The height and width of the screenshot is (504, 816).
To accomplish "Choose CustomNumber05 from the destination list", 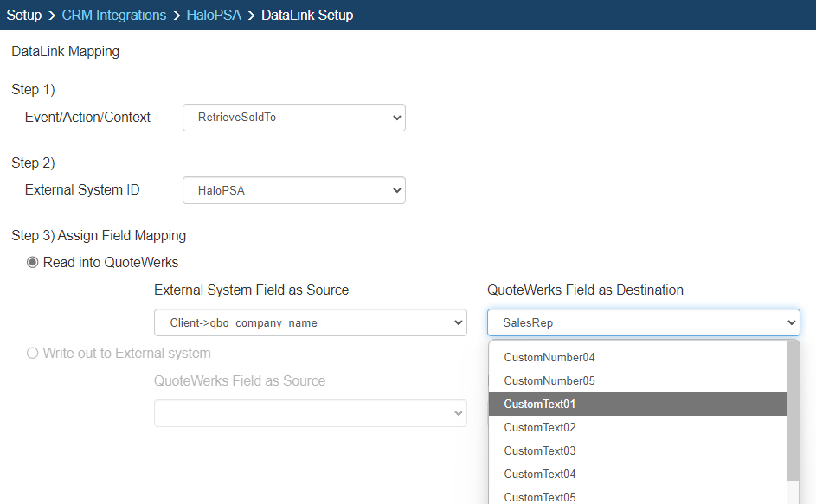I will (x=549, y=381).
